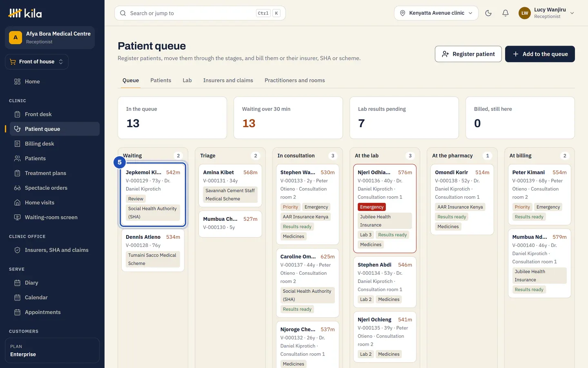The width and height of the screenshot is (588, 368).
Task: Open the Kenyatta Avenue clinic dropdown
Action: (436, 13)
